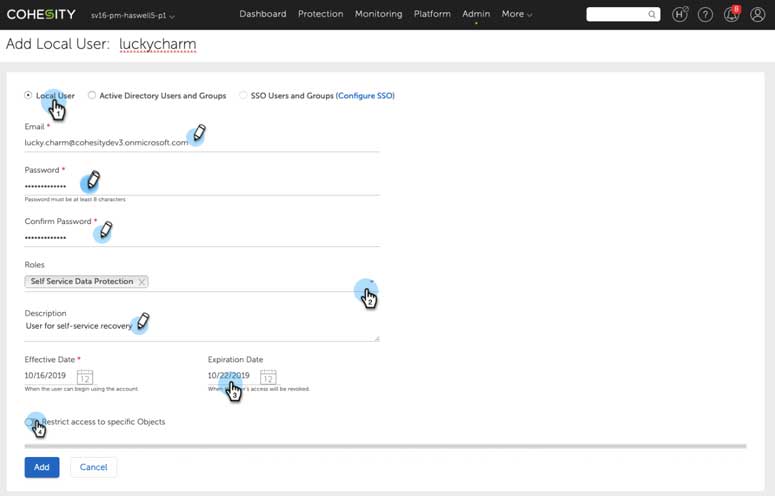This screenshot has height=496, width=775.
Task: View notifications via the bell icon
Action: pos(731,14)
